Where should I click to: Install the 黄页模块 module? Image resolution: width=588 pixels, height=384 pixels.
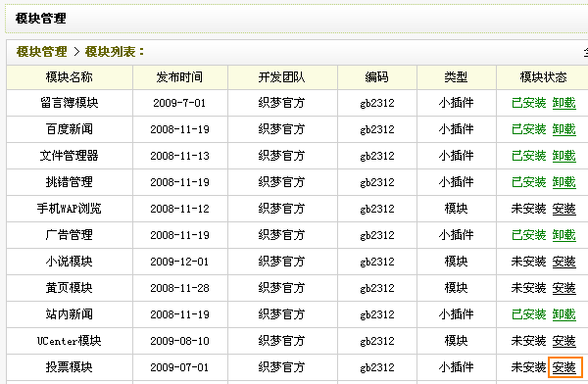564,288
